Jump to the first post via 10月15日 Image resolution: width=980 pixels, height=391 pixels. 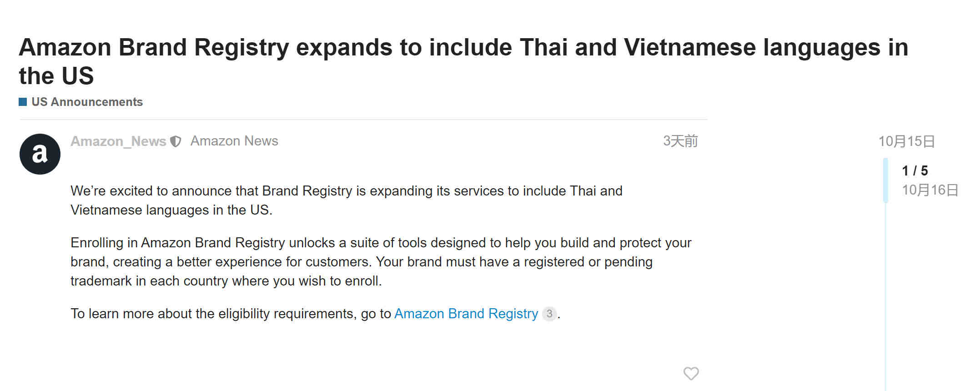click(x=906, y=141)
